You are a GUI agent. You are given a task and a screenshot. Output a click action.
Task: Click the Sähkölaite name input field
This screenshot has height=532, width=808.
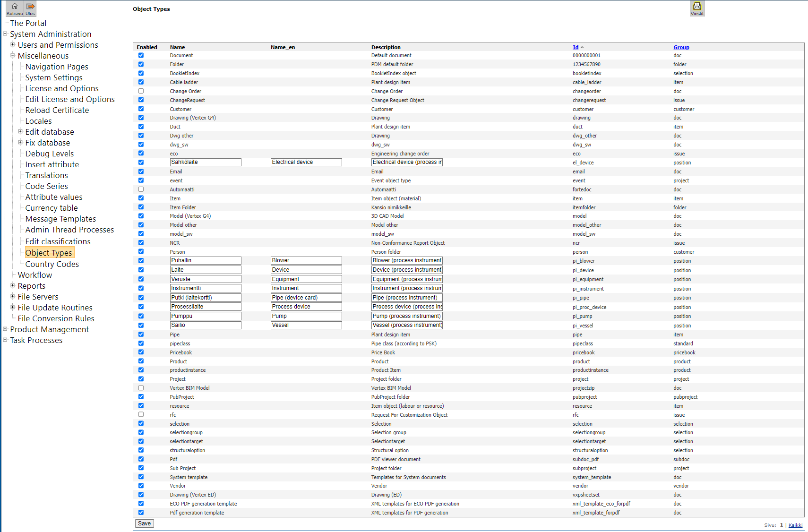(206, 162)
